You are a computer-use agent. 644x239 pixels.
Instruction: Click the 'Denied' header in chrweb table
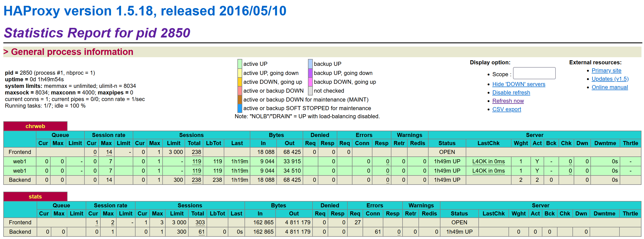pyautogui.click(x=320, y=135)
